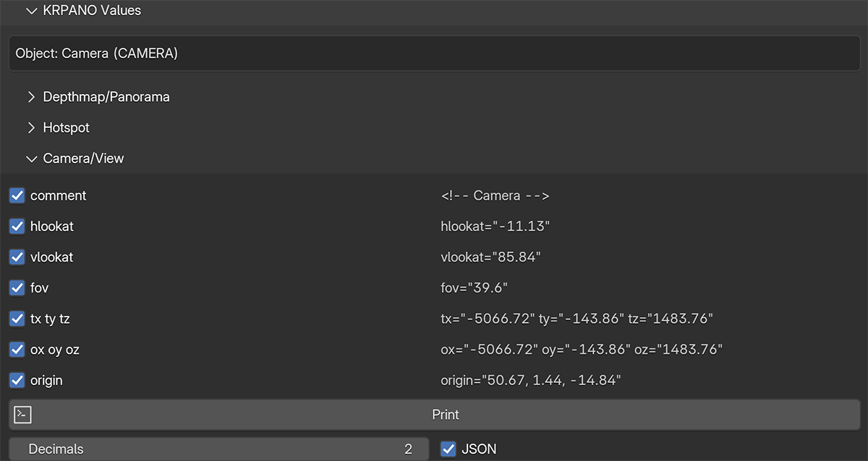Click the hlookat="-11.13" value text
The width and height of the screenshot is (868, 461).
pos(495,226)
